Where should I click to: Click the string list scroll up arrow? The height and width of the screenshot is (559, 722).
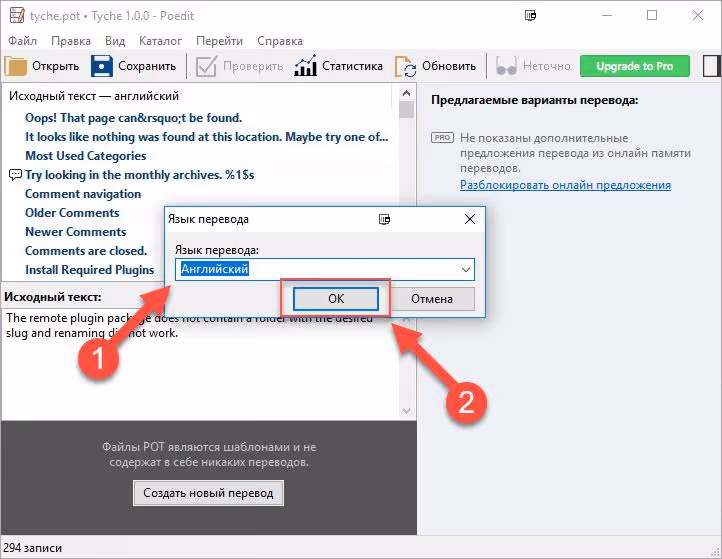pyautogui.click(x=406, y=93)
